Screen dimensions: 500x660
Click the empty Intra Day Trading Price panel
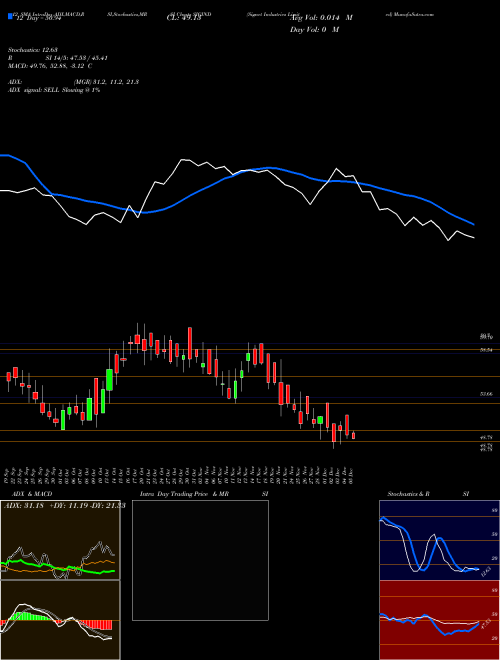point(200,560)
